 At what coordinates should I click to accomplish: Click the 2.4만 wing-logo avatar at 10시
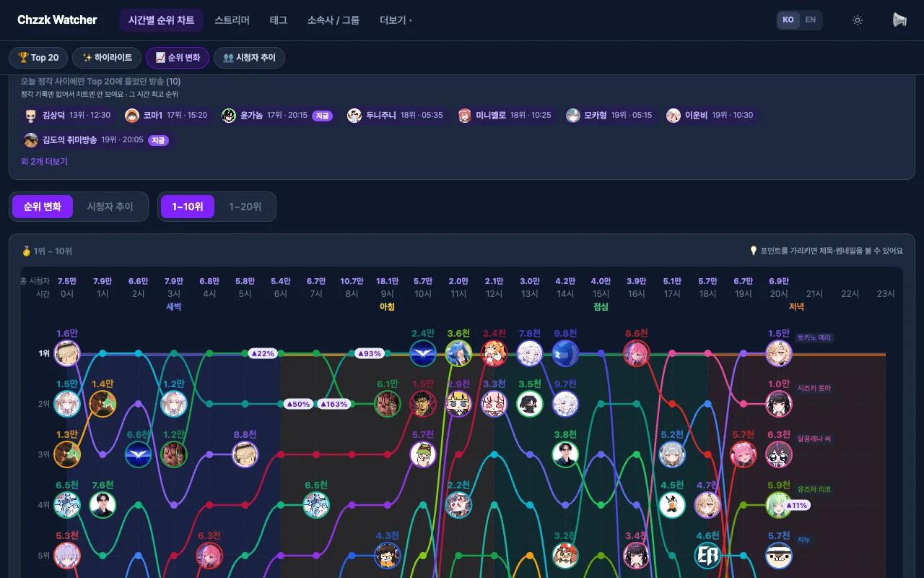click(x=423, y=353)
